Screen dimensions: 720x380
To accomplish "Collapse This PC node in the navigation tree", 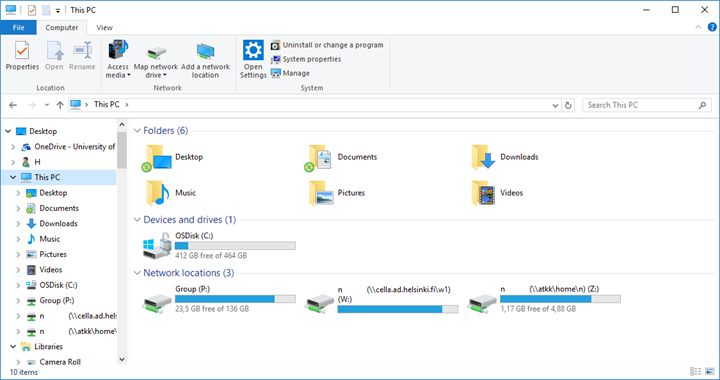I will click(x=13, y=177).
